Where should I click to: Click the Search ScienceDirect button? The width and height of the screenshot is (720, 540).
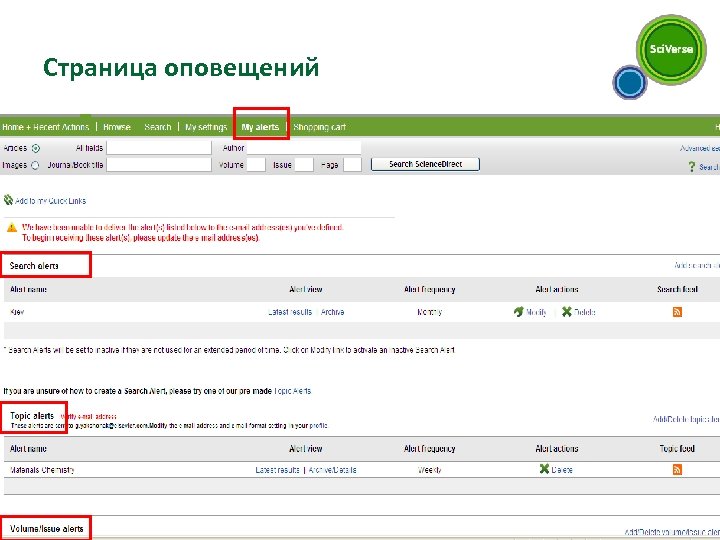425,164
